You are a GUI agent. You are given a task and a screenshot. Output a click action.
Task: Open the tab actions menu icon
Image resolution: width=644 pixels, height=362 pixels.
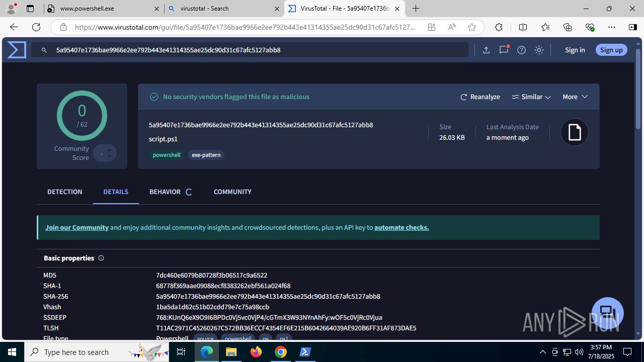click(30, 9)
